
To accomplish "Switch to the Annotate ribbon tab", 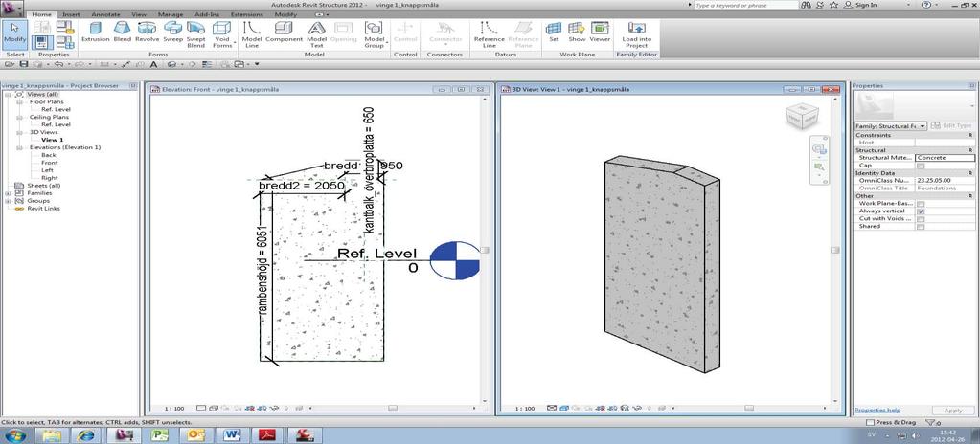I will (x=105, y=13).
